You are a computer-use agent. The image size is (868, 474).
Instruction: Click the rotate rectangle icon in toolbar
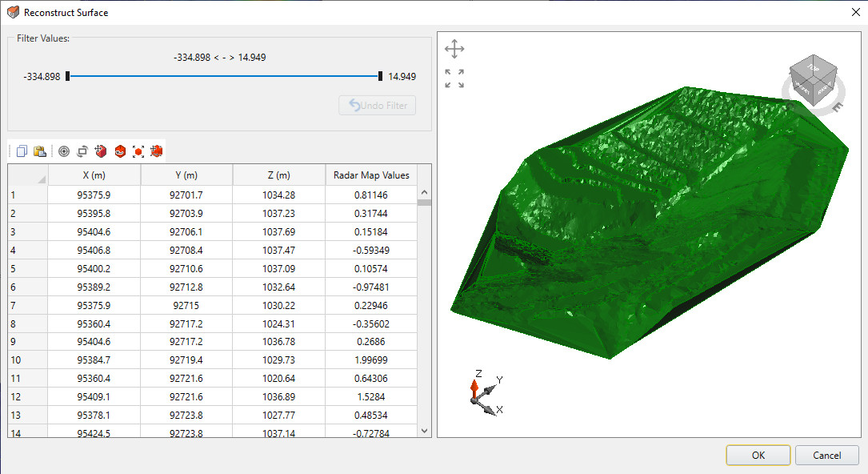[x=82, y=151]
